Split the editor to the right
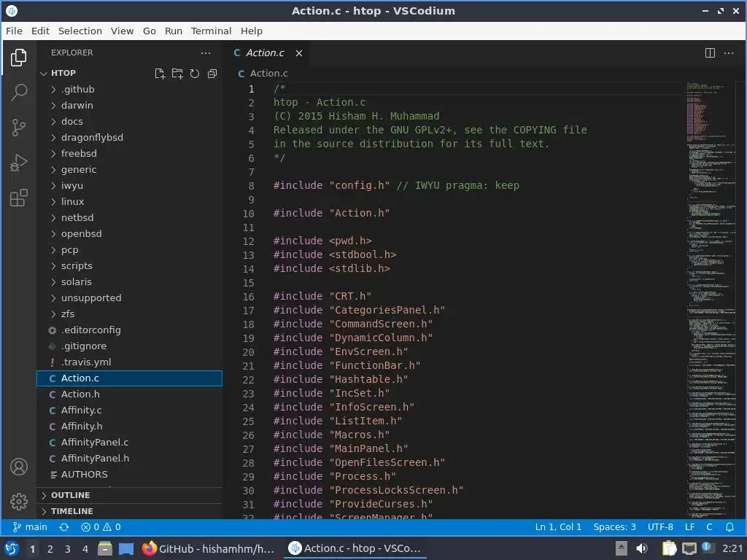This screenshot has height=560, width=747. [710, 52]
